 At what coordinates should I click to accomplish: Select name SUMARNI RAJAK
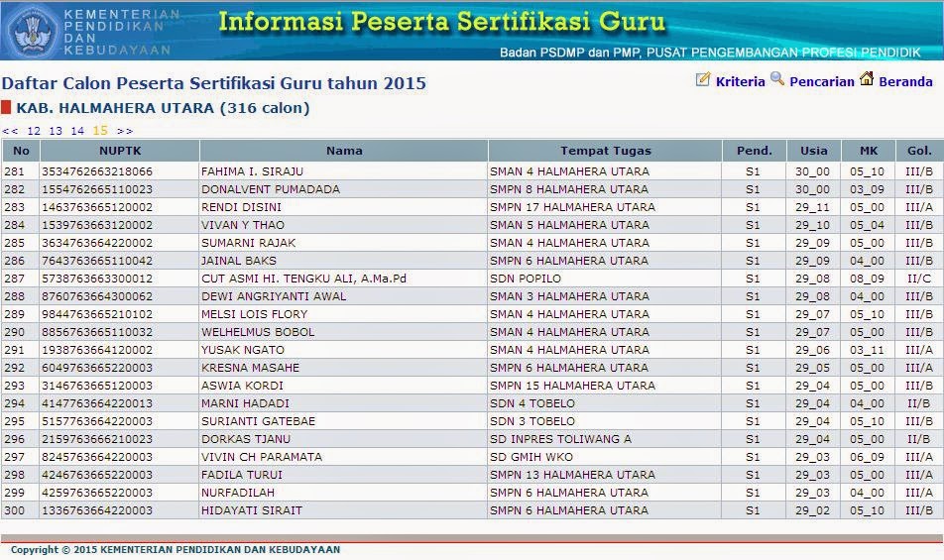(249, 243)
